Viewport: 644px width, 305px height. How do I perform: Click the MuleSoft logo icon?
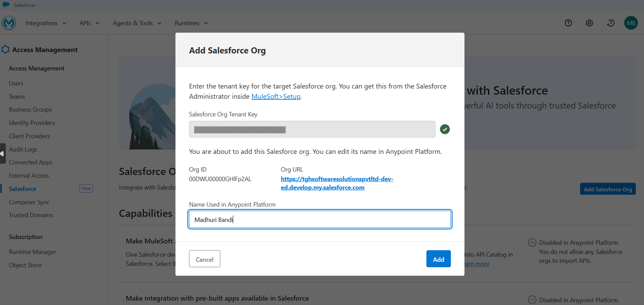tap(9, 23)
